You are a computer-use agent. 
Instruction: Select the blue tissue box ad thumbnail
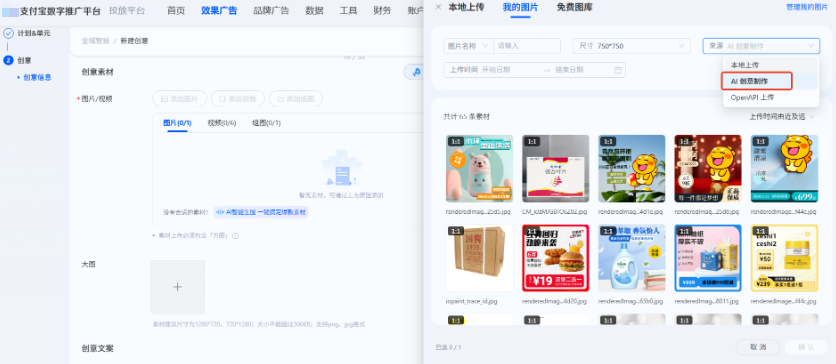pos(708,258)
